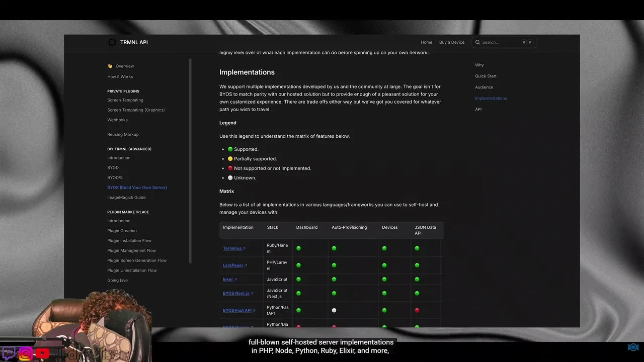This screenshot has height=362, width=644.
Task: Open Plugin Uninstallation Flow page
Action: 132,270
